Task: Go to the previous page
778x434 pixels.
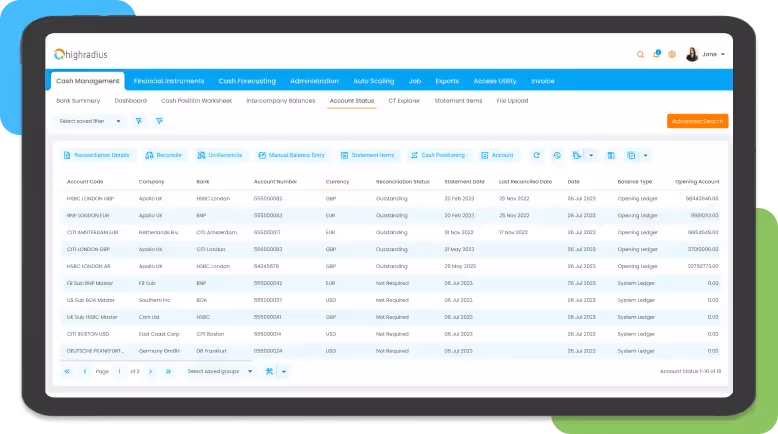Action: click(85, 372)
